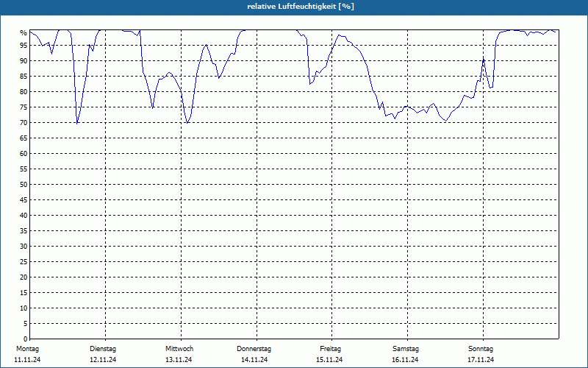Image resolution: width=588 pixels, height=368 pixels.
Task: Click the chart title 'relative Luftfeuchtigkeit [%]'
Action: coord(301,7)
